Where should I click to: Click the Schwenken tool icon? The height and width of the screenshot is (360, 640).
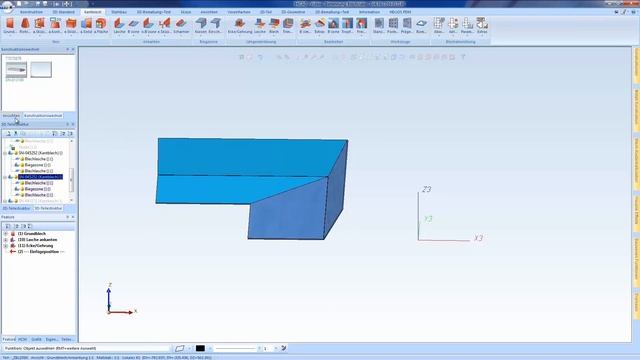coord(181,23)
